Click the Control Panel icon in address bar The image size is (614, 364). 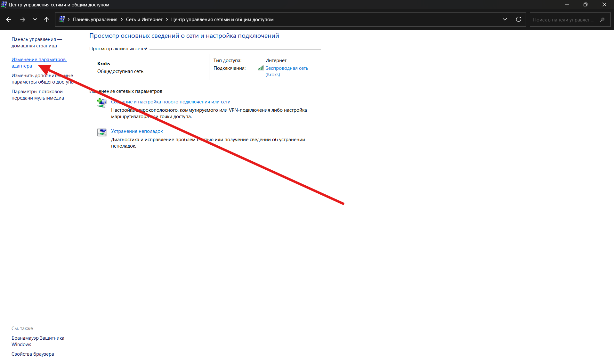(62, 20)
